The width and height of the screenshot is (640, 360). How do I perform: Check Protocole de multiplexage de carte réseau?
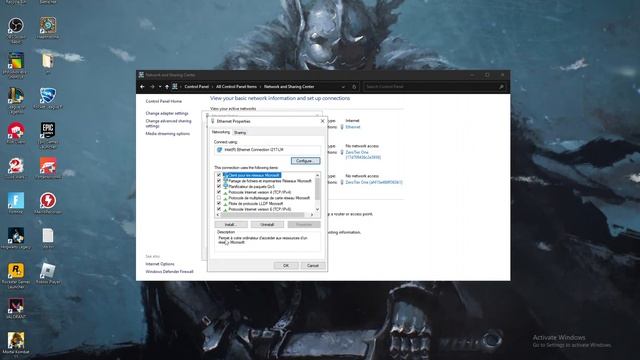click(x=219, y=198)
